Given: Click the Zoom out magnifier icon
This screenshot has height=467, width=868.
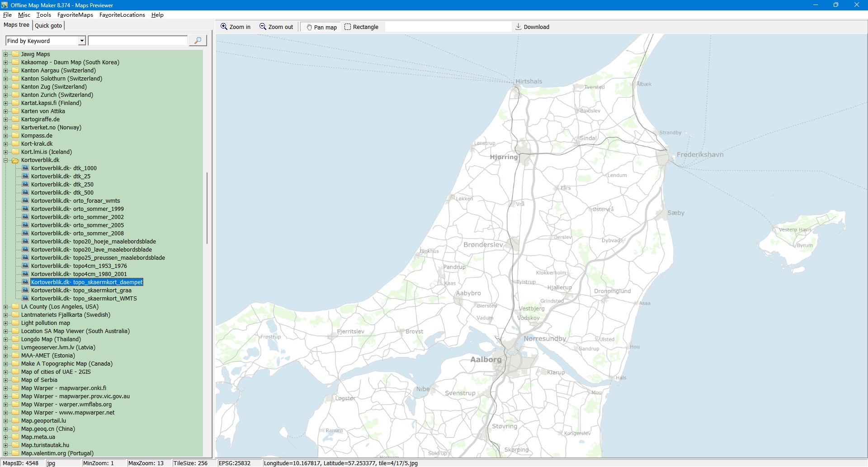Looking at the screenshot, I should tap(263, 27).
